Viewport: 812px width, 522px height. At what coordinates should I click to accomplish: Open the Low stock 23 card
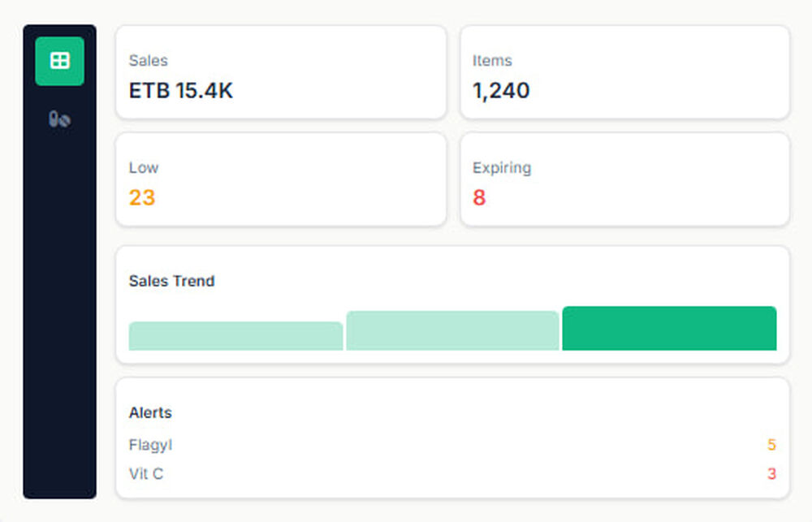point(281,179)
